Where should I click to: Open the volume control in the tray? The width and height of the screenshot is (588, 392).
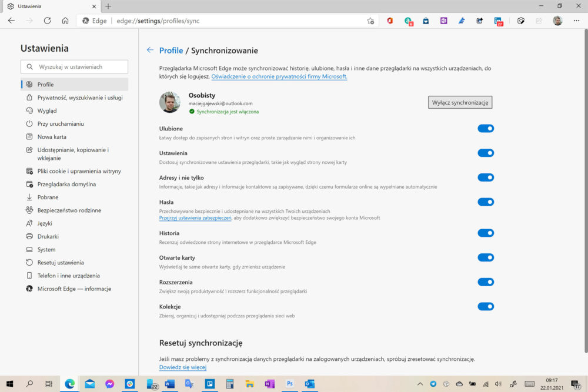point(498,384)
